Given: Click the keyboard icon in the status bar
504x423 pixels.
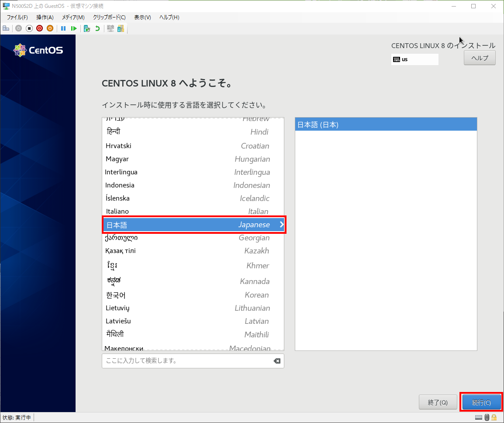Looking at the screenshot, I should coord(479,418).
